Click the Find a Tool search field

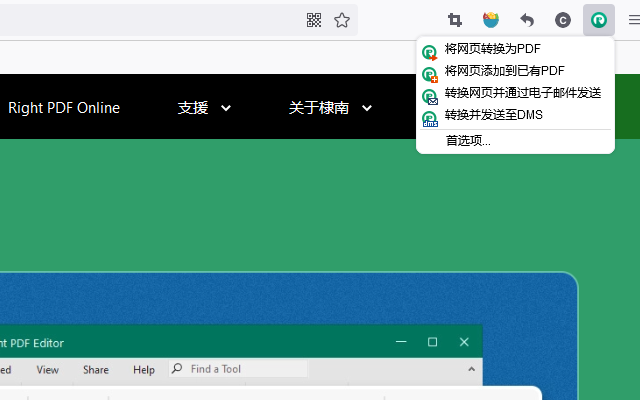pos(238,369)
